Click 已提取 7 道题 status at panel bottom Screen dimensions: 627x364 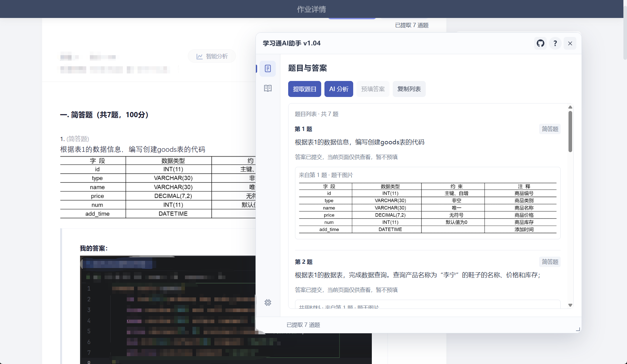pyautogui.click(x=303, y=325)
